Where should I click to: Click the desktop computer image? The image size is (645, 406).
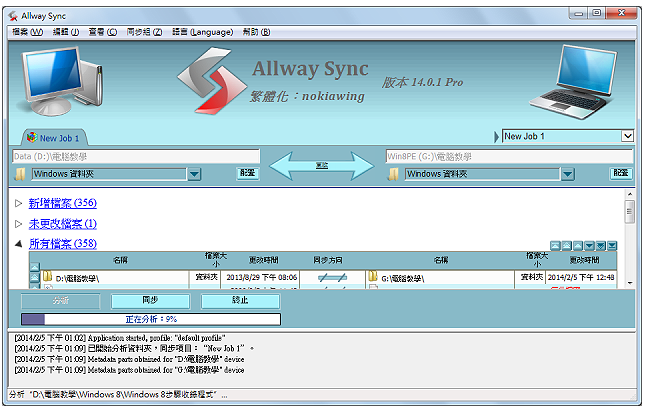60,81
